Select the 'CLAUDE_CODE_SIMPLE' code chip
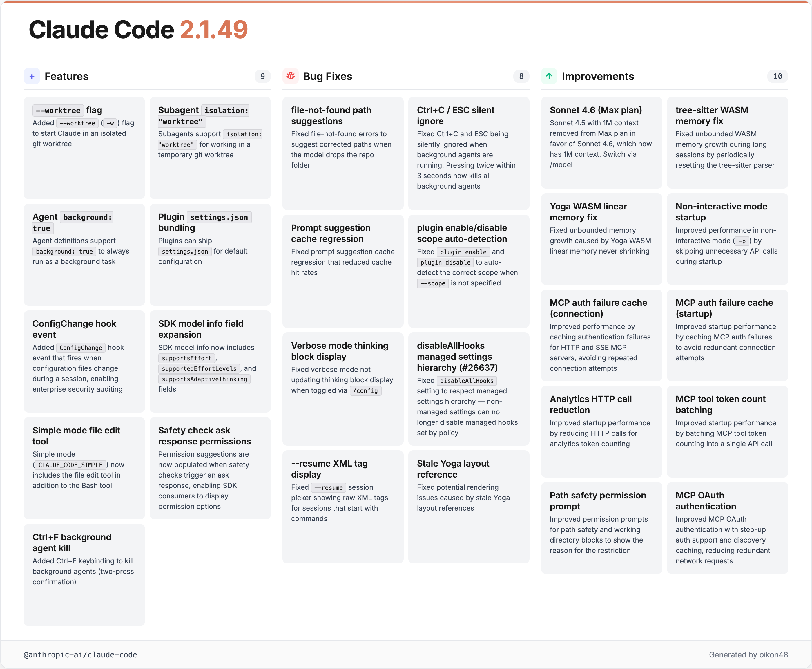812x669 pixels. tap(70, 465)
